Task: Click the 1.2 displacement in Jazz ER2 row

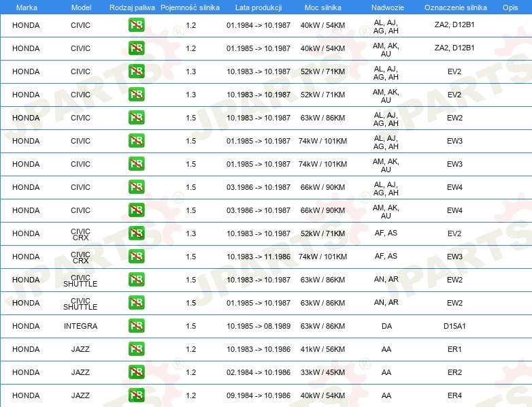Action: pyautogui.click(x=190, y=372)
